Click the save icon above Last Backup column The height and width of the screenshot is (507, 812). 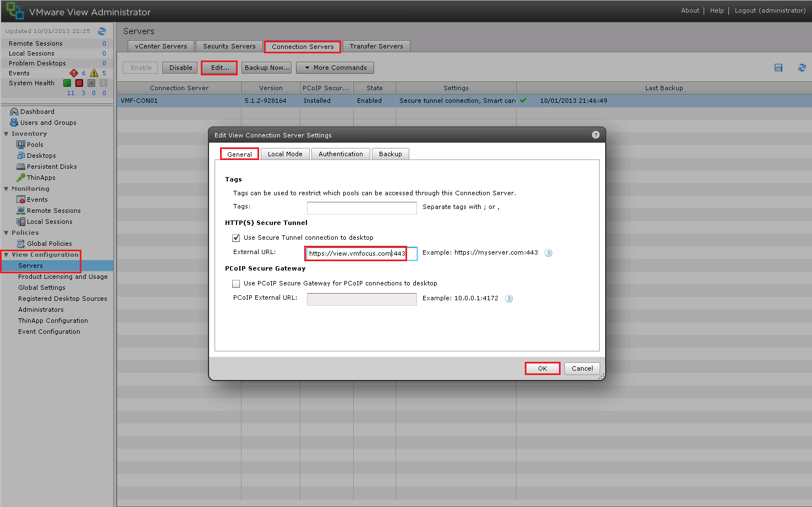(778, 68)
